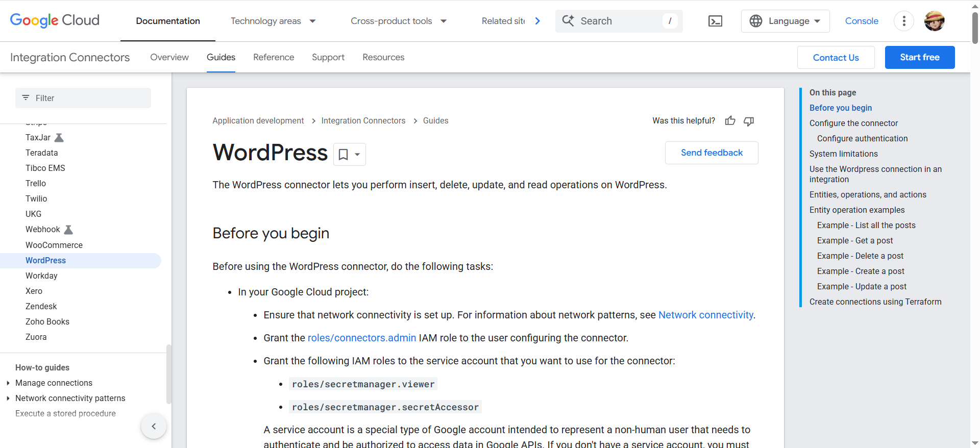Open the Reference tab

pyautogui.click(x=274, y=57)
